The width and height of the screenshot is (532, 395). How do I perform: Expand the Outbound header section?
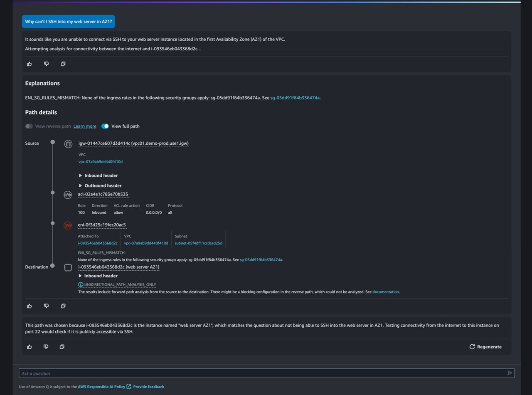point(100,186)
